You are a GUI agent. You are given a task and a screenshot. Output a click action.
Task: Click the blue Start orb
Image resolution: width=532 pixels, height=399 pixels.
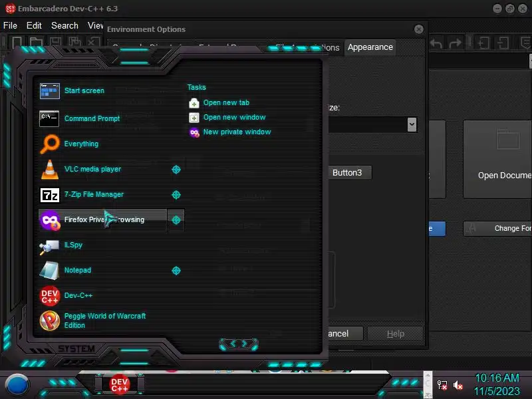pos(17,385)
